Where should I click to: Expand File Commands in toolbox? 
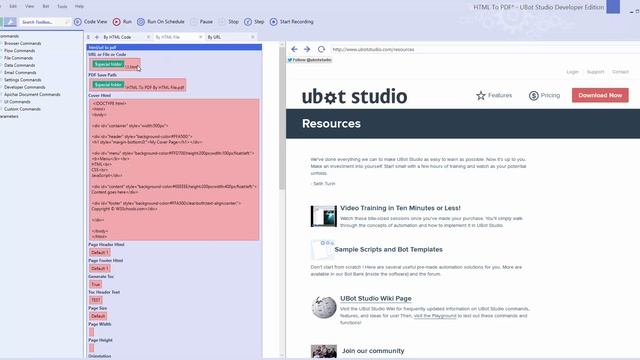click(x=18, y=58)
